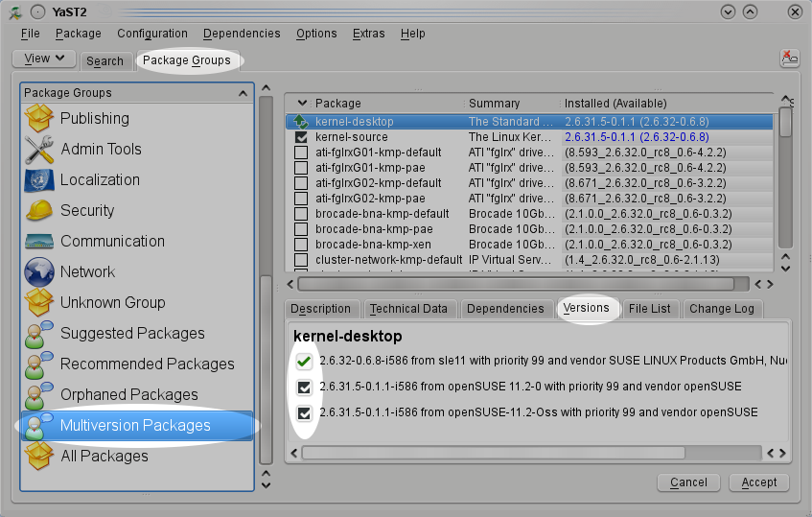
Task: Click the down arrow below left panel scrollbar
Action: point(267,485)
